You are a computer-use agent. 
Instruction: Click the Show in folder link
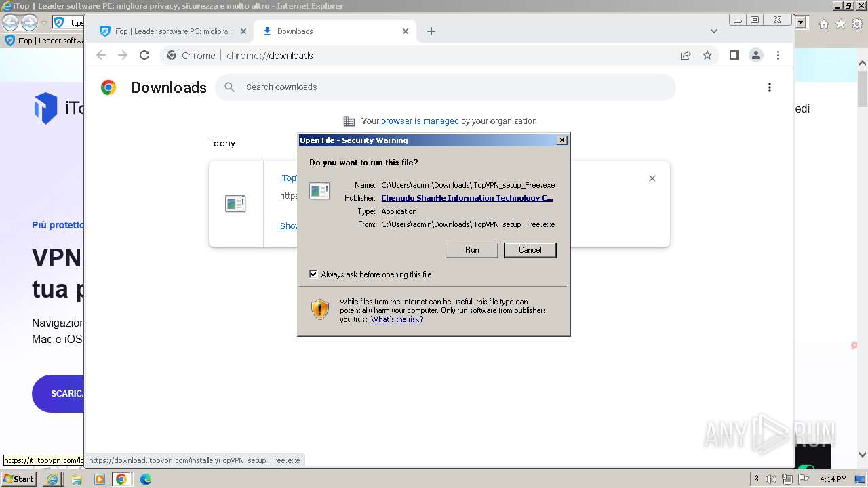tap(289, 226)
